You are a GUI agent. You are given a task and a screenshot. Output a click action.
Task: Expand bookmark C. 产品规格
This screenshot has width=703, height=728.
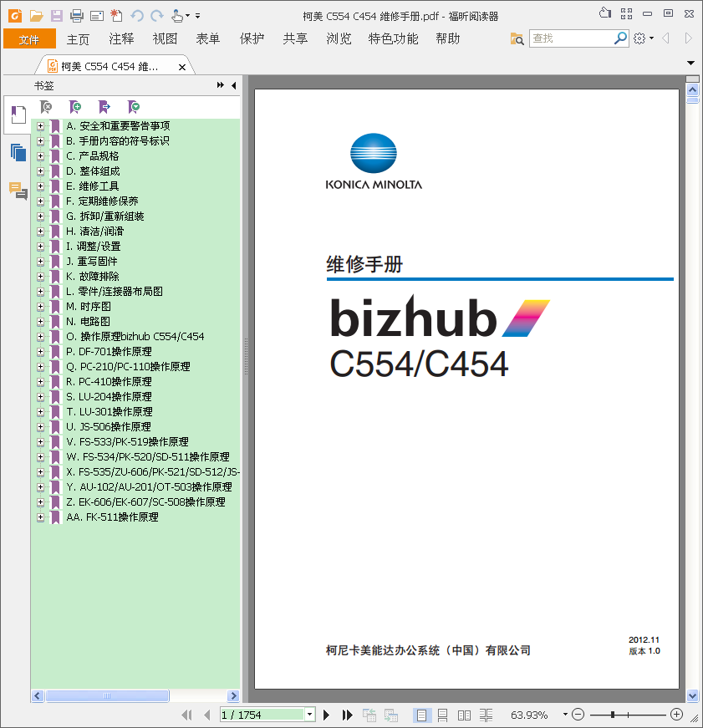40,156
